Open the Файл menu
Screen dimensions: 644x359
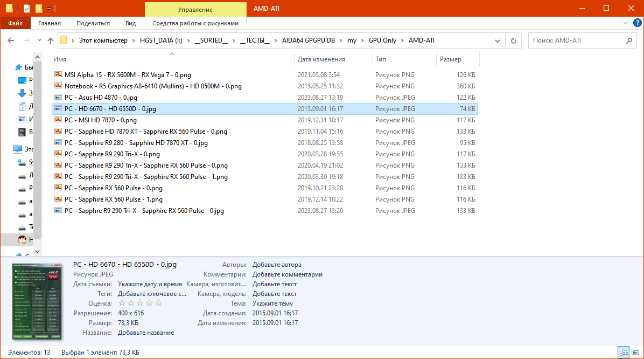coord(15,23)
